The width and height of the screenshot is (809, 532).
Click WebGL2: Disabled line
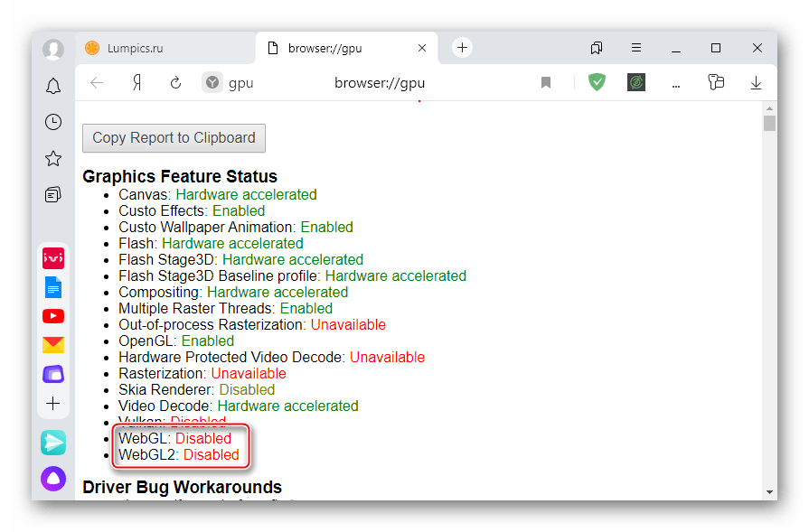tap(179, 454)
